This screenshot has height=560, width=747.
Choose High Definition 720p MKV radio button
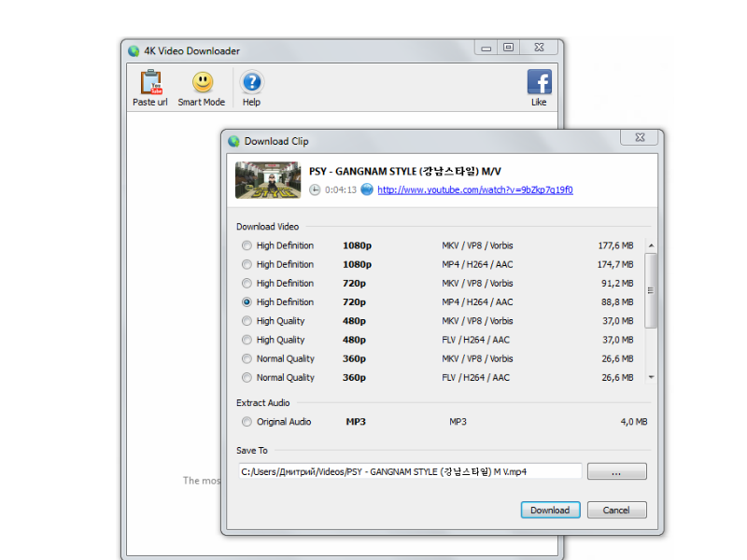coord(247,284)
